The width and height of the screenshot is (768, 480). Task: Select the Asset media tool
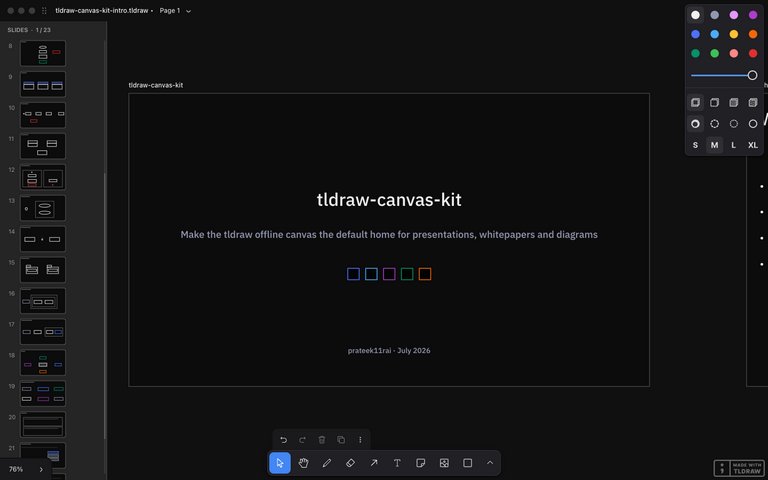pyautogui.click(x=444, y=463)
